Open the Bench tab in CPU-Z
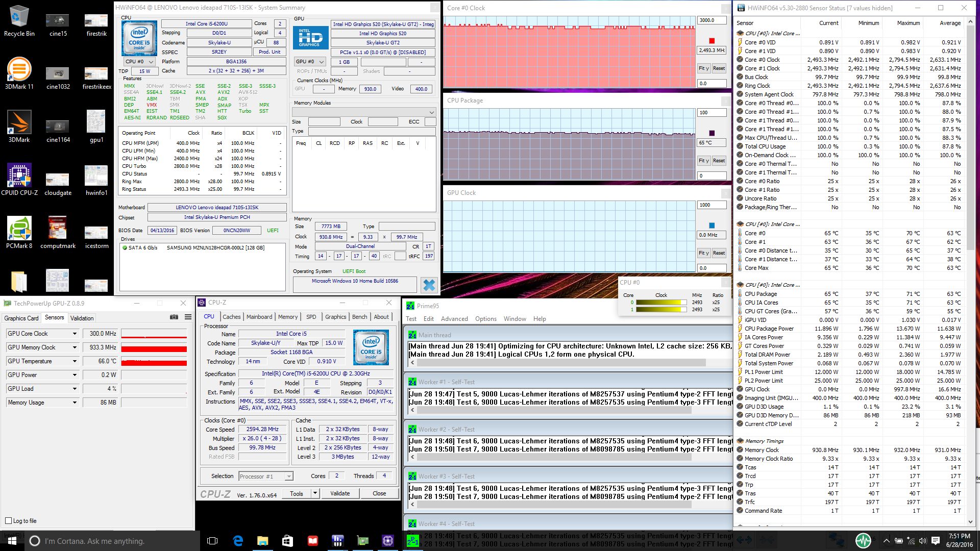 359,317
